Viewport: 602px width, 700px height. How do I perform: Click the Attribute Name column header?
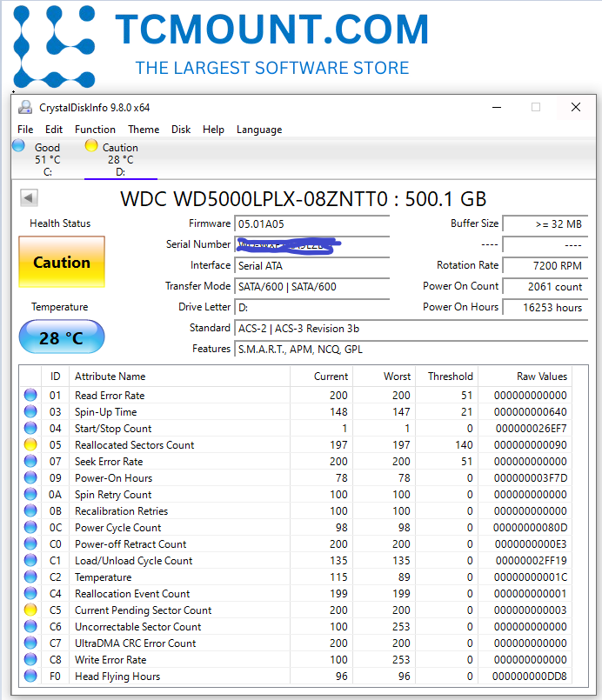point(110,377)
